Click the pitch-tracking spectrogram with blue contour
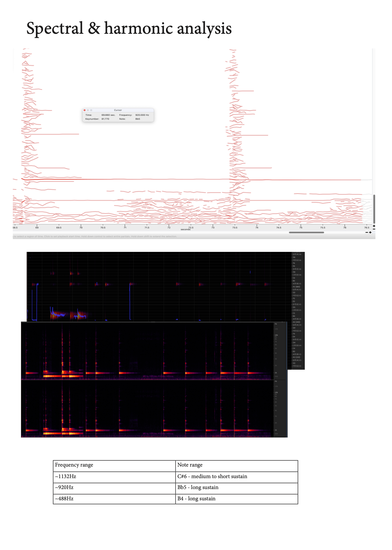 coord(159,287)
